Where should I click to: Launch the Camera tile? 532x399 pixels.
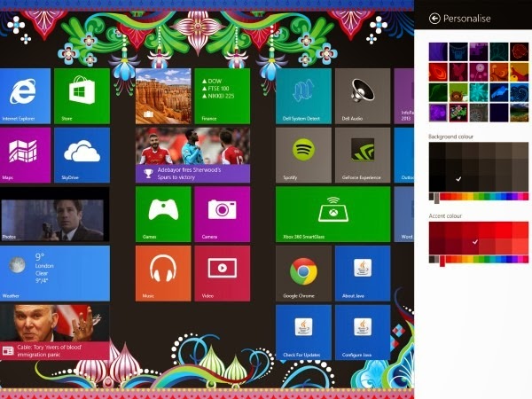click(223, 214)
